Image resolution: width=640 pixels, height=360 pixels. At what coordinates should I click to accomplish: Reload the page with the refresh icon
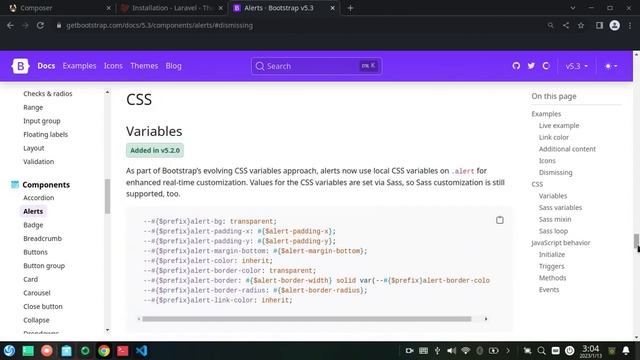(40, 25)
